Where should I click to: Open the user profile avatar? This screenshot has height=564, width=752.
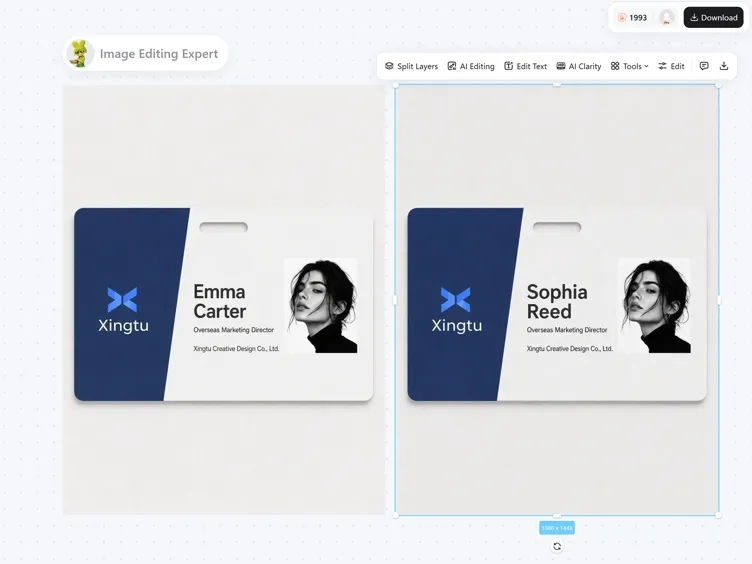pyautogui.click(x=667, y=18)
